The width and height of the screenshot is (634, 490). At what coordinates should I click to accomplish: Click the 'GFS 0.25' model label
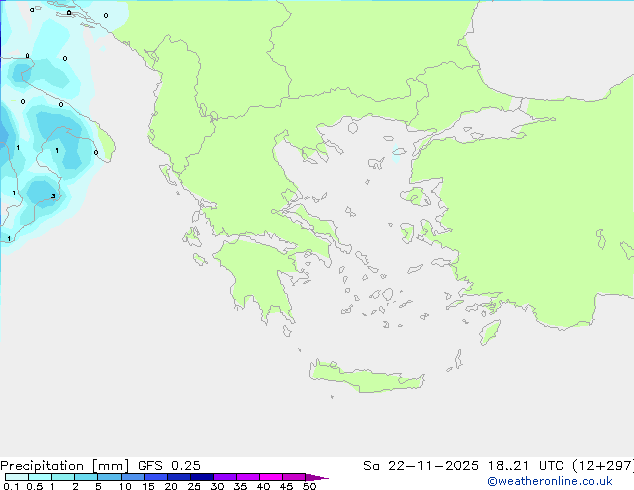click(169, 466)
